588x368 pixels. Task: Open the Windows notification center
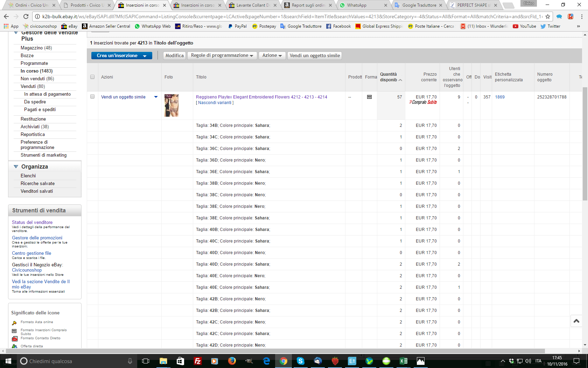[576, 361]
